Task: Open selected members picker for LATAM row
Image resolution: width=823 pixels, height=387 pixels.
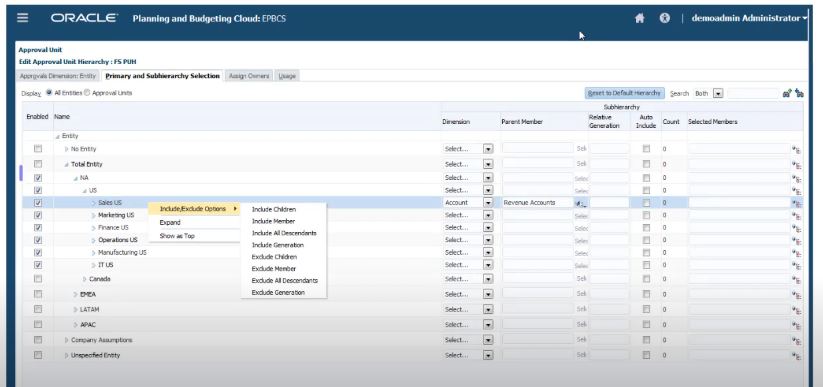Action: pos(797,310)
